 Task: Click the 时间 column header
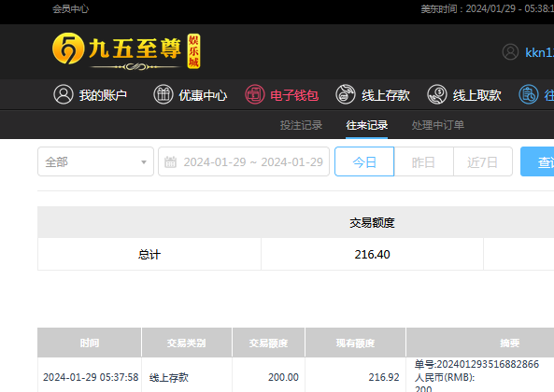click(90, 343)
